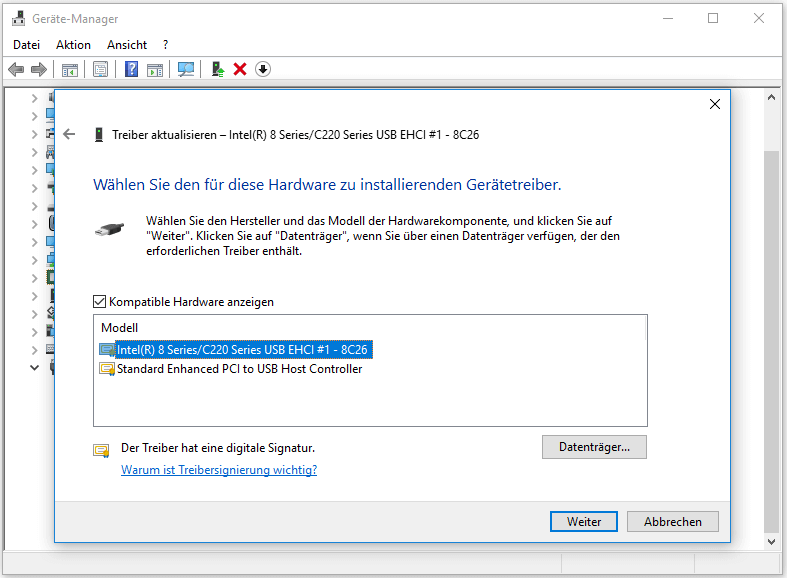Click the icon beside Intel(R) 8 Series entry
Screen dimensions: 787x578
pos(107,350)
